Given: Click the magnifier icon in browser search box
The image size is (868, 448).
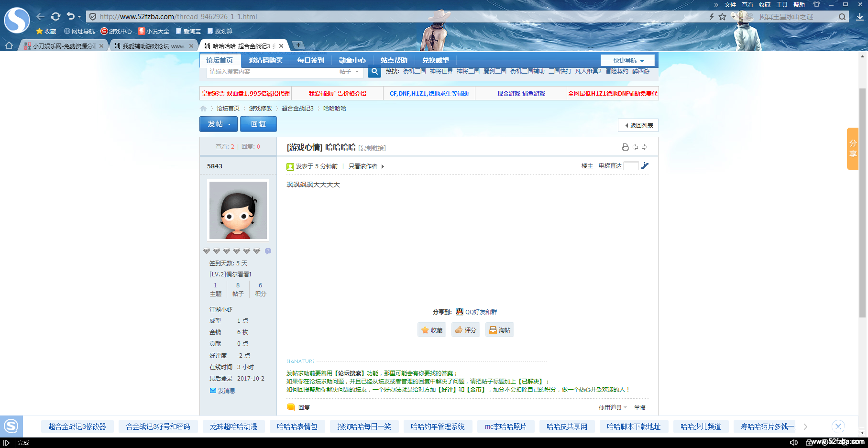Looking at the screenshot, I should point(842,17).
